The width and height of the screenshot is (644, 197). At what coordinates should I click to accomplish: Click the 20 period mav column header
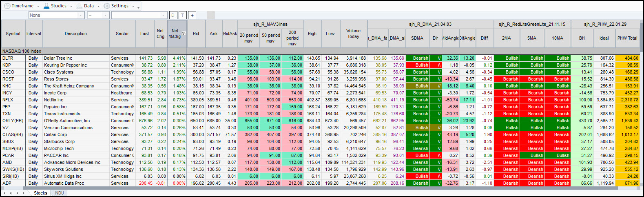pyautogui.click(x=248, y=38)
